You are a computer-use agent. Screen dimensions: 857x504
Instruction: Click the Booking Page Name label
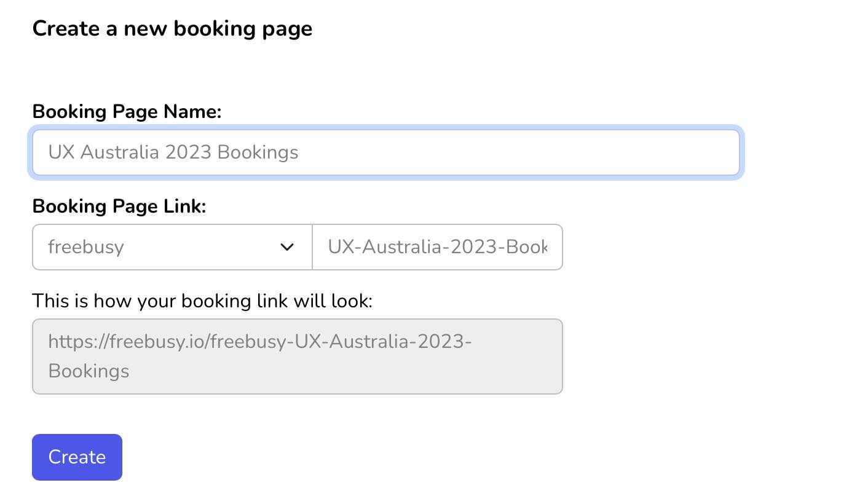pyautogui.click(x=127, y=112)
